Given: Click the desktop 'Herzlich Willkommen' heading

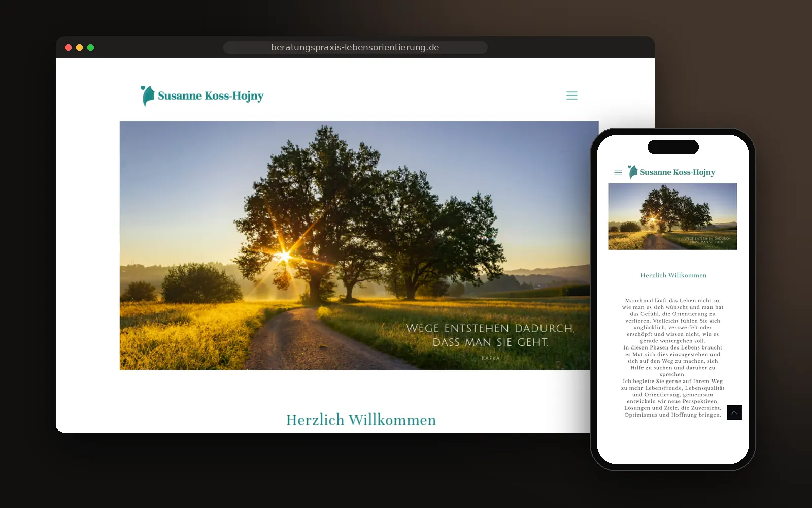Looking at the screenshot, I should click(361, 420).
